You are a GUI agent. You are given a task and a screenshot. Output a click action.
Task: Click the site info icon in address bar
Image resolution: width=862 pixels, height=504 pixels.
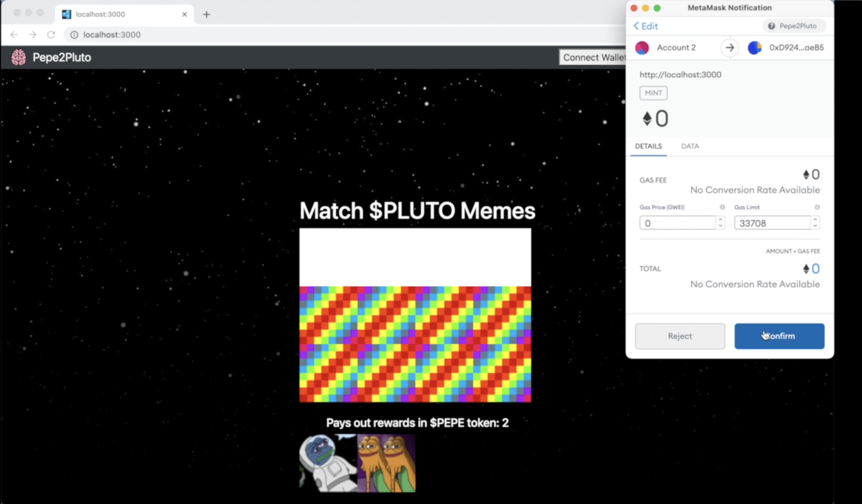pos(74,35)
